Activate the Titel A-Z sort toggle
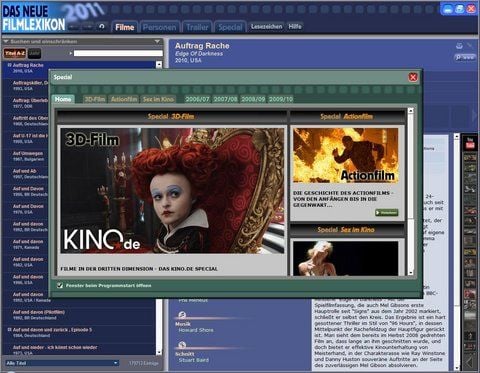 point(15,53)
